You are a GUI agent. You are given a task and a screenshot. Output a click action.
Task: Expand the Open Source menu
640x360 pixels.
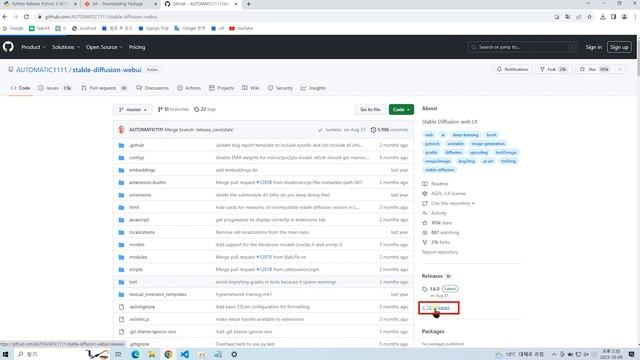tap(104, 47)
